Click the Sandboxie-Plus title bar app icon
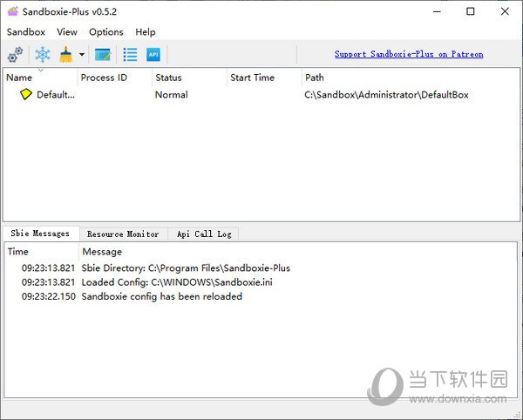 coord(11,11)
